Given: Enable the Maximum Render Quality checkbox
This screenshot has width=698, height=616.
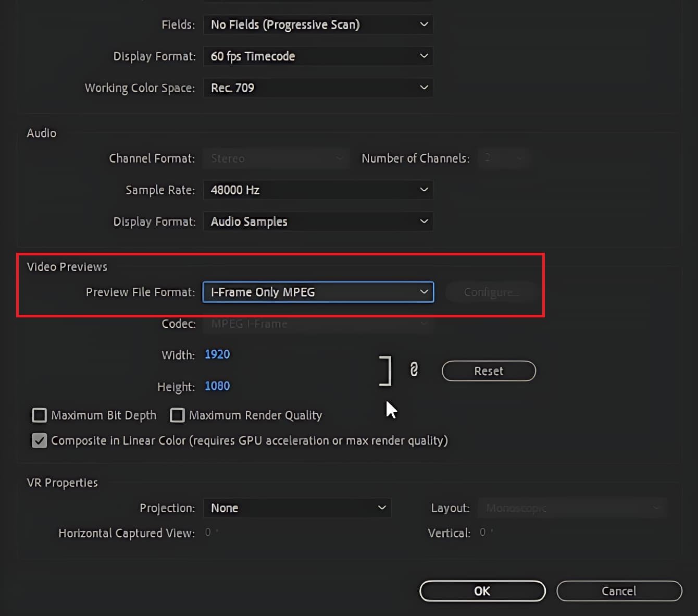Looking at the screenshot, I should tap(177, 415).
